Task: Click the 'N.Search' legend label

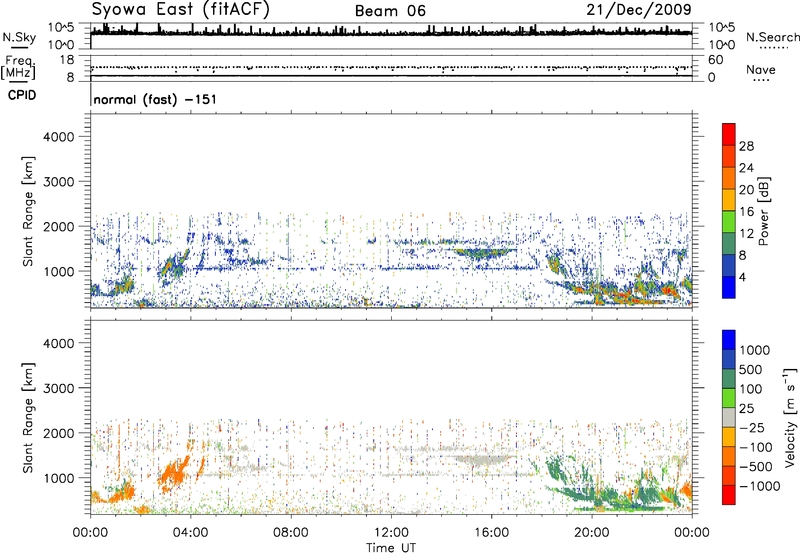Action: click(772, 37)
